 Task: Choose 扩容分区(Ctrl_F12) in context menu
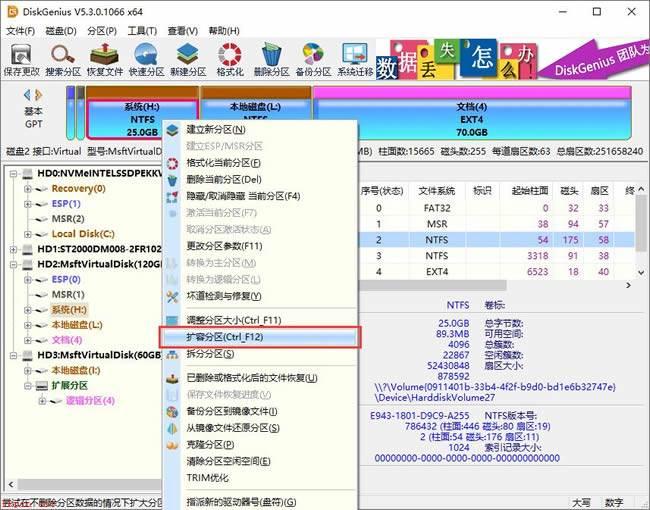(x=260, y=337)
